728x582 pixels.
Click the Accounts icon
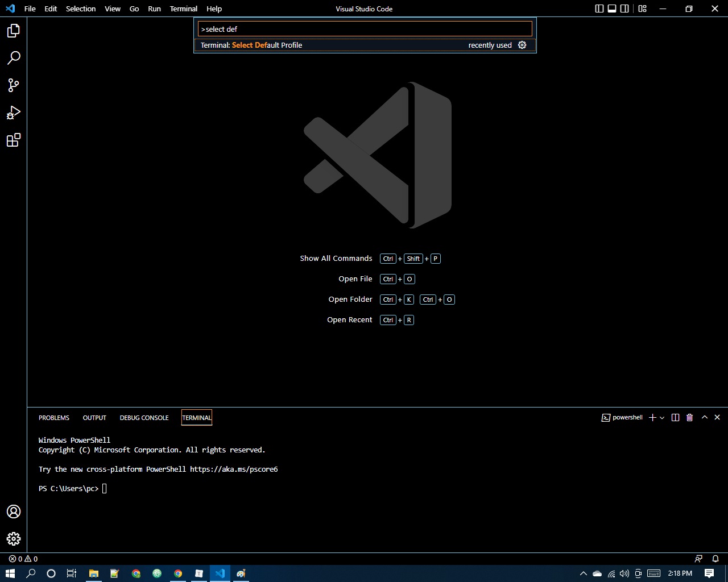click(14, 512)
